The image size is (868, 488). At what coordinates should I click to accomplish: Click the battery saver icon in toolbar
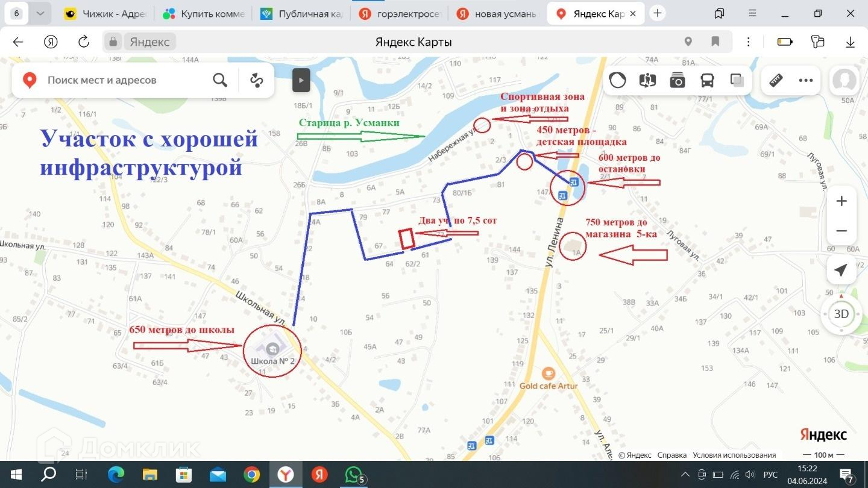coord(785,42)
